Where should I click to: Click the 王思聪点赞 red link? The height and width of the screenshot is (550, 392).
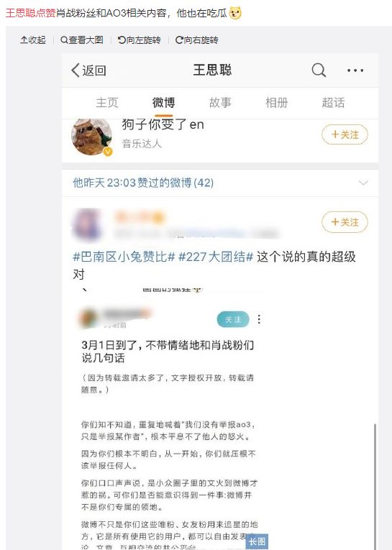pos(31,13)
